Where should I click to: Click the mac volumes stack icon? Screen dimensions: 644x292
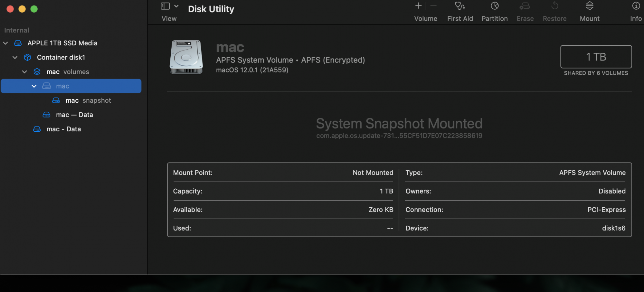pos(37,72)
